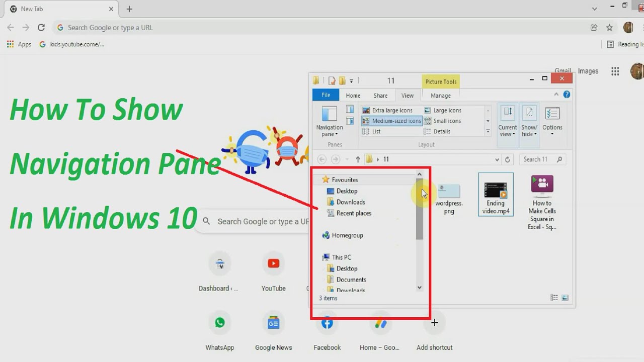Open a new Chrome tab

point(129,9)
